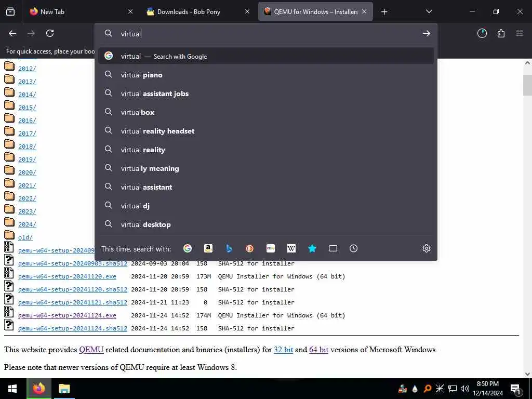The image size is (532, 399).
Task: Open qemu-w64-setup-20241121.sha512 link
Action: [x=73, y=302]
